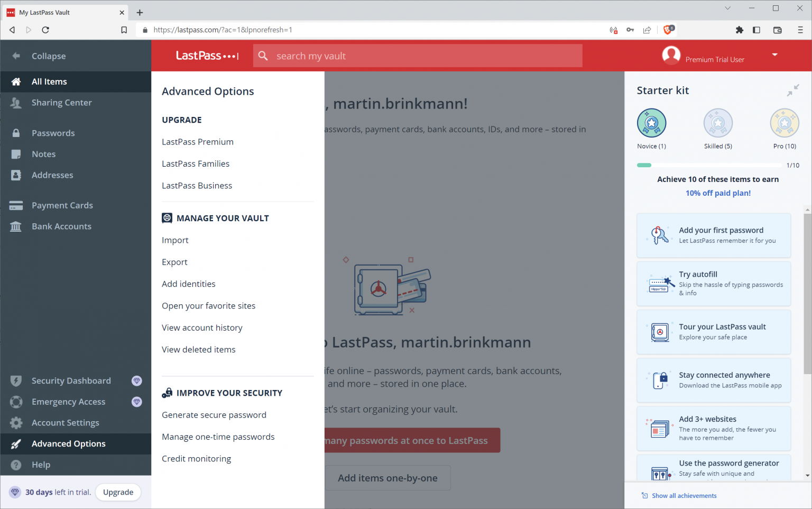Click the starter kit progress bar
The height and width of the screenshot is (509, 812).
710,165
